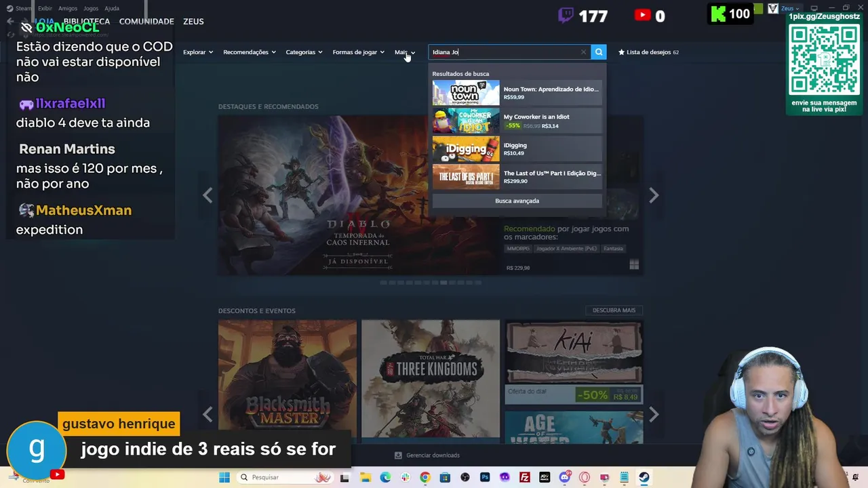Click the Windows platform icon on Diablo capsule
Screen dimensions: 868x488
pyautogui.click(x=634, y=265)
